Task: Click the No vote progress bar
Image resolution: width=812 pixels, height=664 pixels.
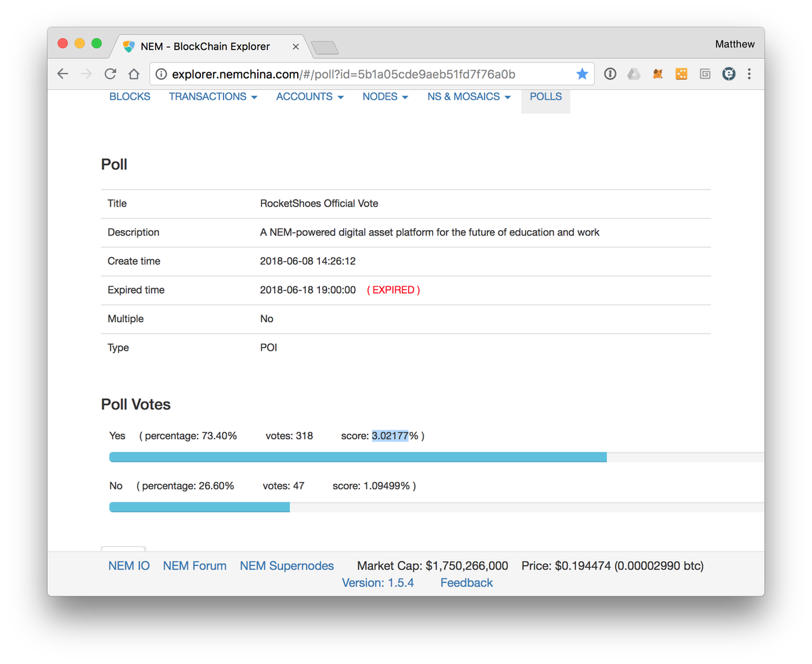Action: [x=436, y=507]
